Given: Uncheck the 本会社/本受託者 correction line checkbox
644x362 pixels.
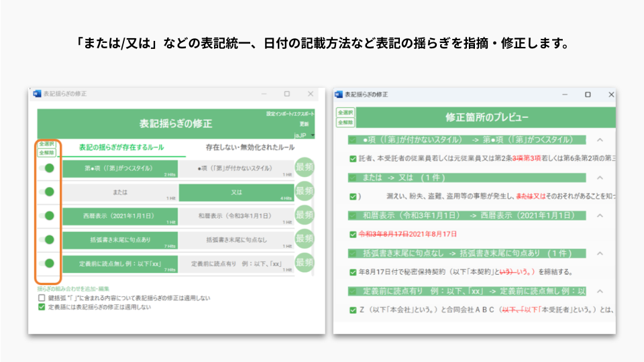Looking at the screenshot, I should 353,310.
